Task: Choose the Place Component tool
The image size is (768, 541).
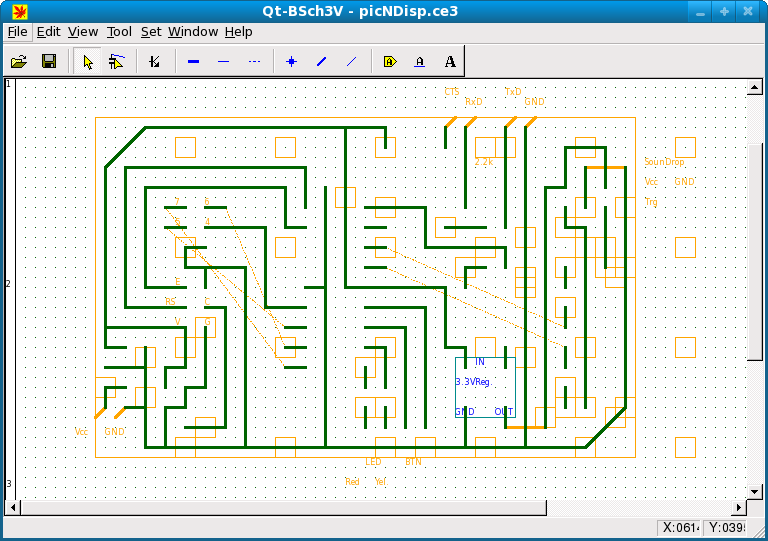Action: pyautogui.click(x=154, y=62)
